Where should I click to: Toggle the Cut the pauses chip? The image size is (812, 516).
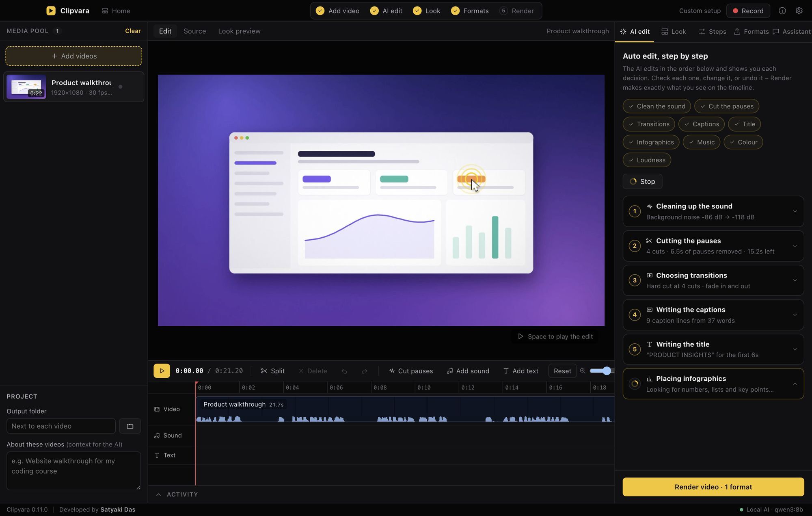tap(726, 106)
